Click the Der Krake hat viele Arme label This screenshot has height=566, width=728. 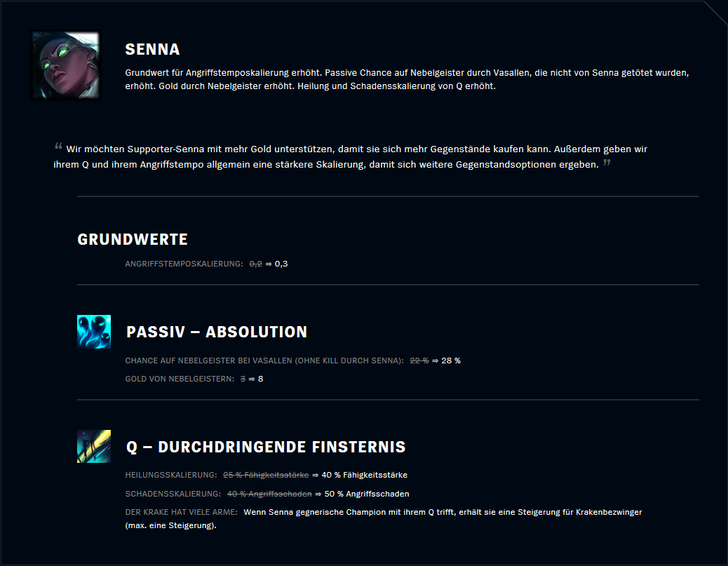pos(181,512)
